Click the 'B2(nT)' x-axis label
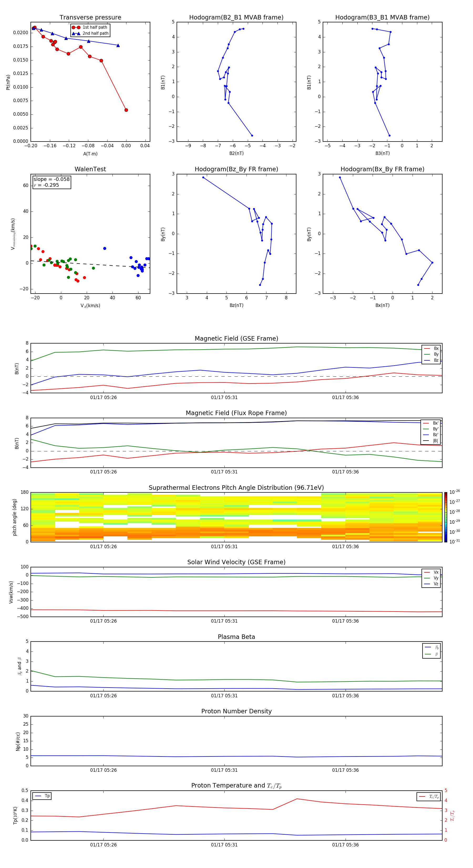The width and height of the screenshot is (473, 868). [236, 153]
